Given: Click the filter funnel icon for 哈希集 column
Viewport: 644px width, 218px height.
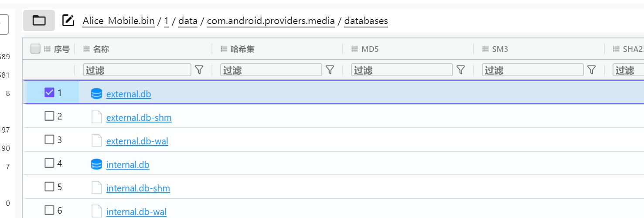Looking at the screenshot, I should tap(330, 70).
